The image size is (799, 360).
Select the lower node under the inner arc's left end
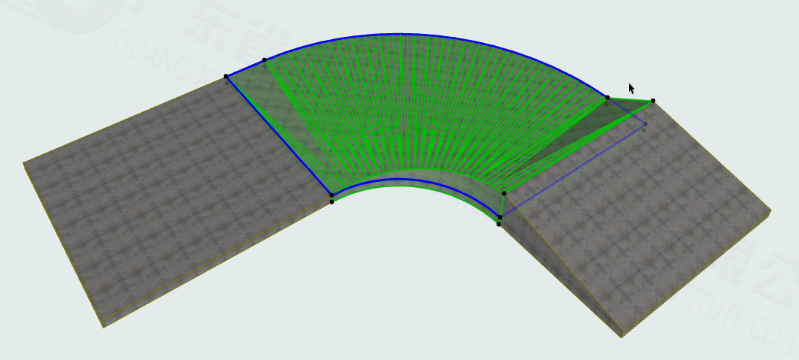[332, 202]
